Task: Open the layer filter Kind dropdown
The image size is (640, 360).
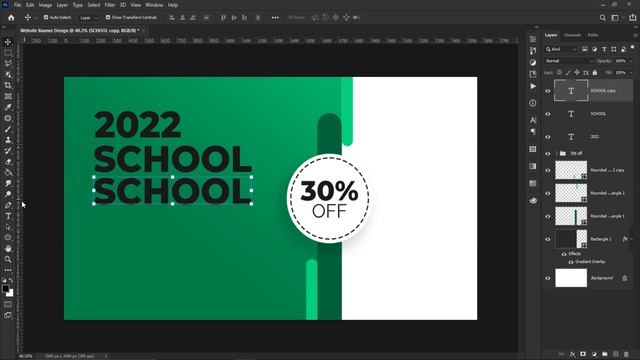Action: [x=562, y=49]
